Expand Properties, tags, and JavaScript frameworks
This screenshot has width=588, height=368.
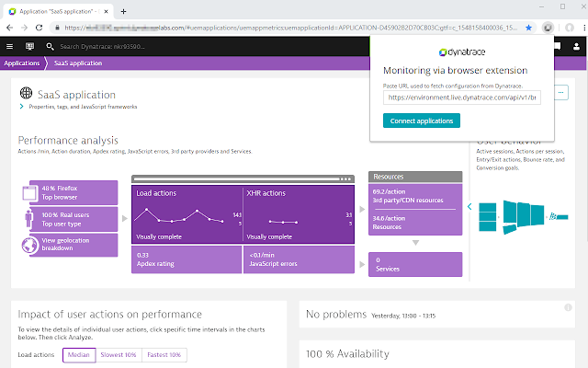pos(83,107)
